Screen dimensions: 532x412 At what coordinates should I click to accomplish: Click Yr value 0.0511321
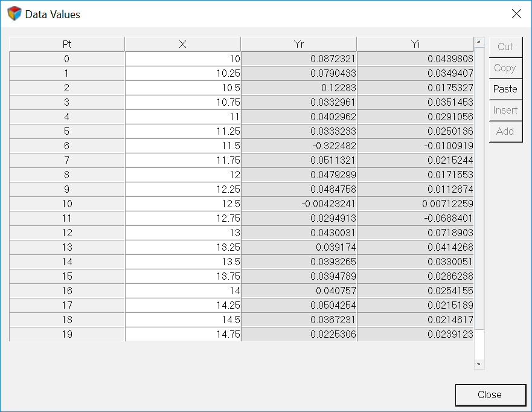[299, 160]
